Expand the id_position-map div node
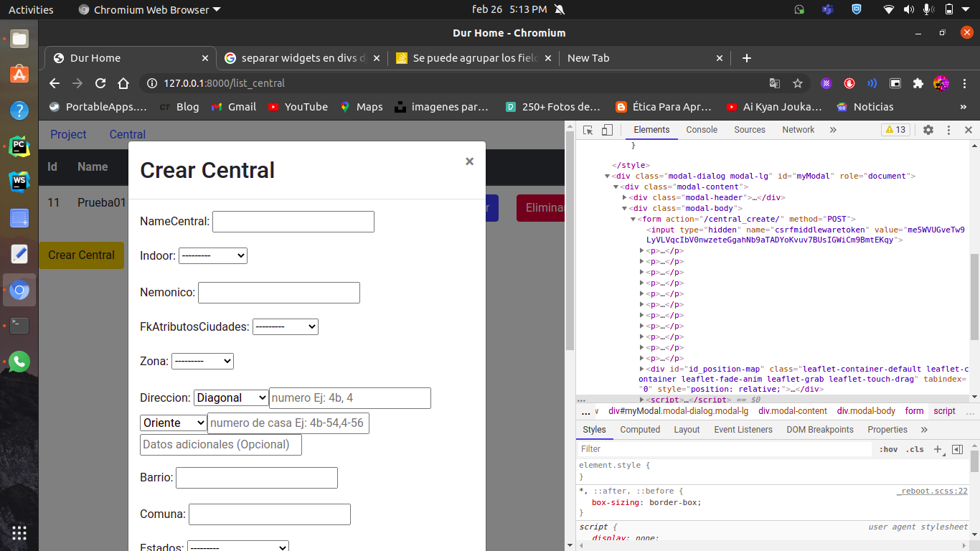This screenshot has height=551, width=980. (642, 369)
